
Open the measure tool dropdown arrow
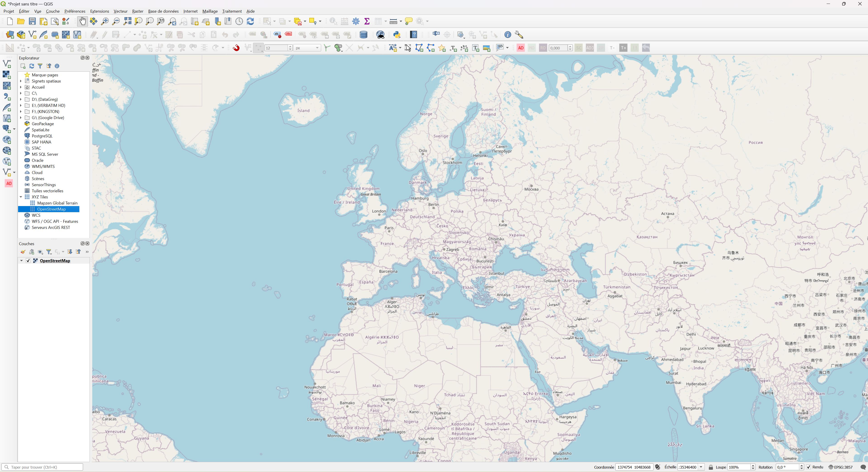coord(401,21)
